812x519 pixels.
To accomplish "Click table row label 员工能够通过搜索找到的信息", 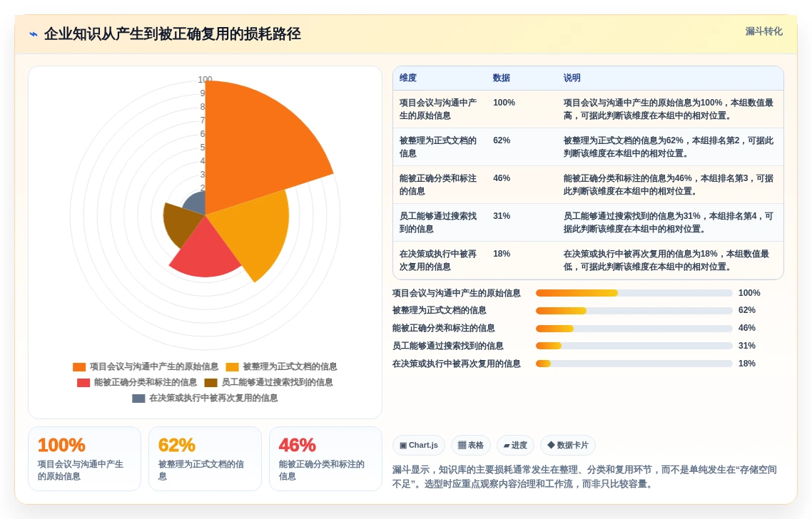I will (x=438, y=222).
